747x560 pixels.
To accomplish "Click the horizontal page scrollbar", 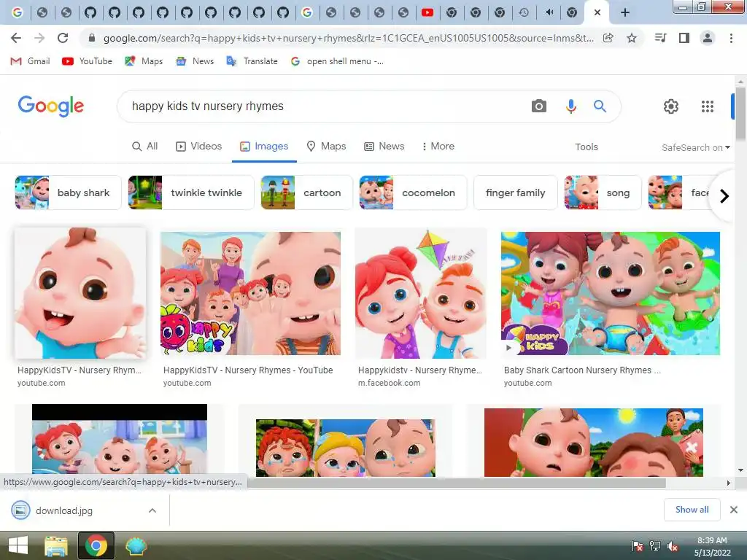I will tap(457, 483).
